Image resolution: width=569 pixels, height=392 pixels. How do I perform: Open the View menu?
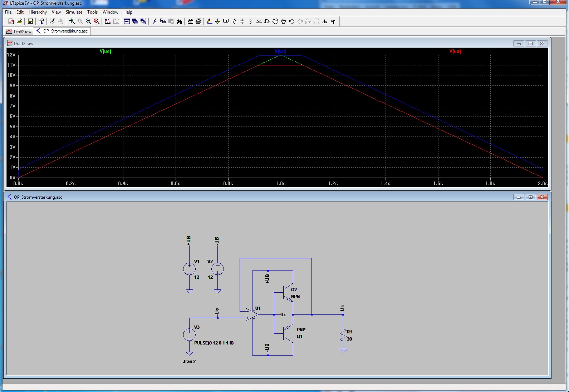click(x=56, y=12)
